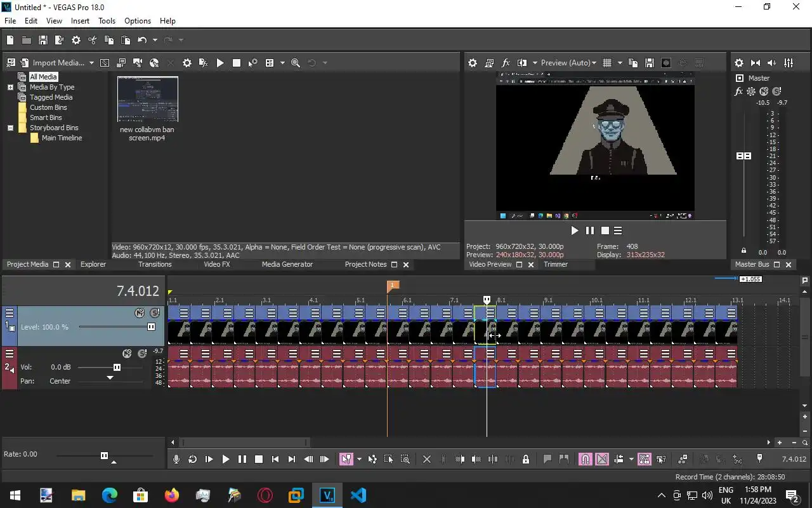Switch to the Media Generator tab
812x508 pixels.
(287, 264)
